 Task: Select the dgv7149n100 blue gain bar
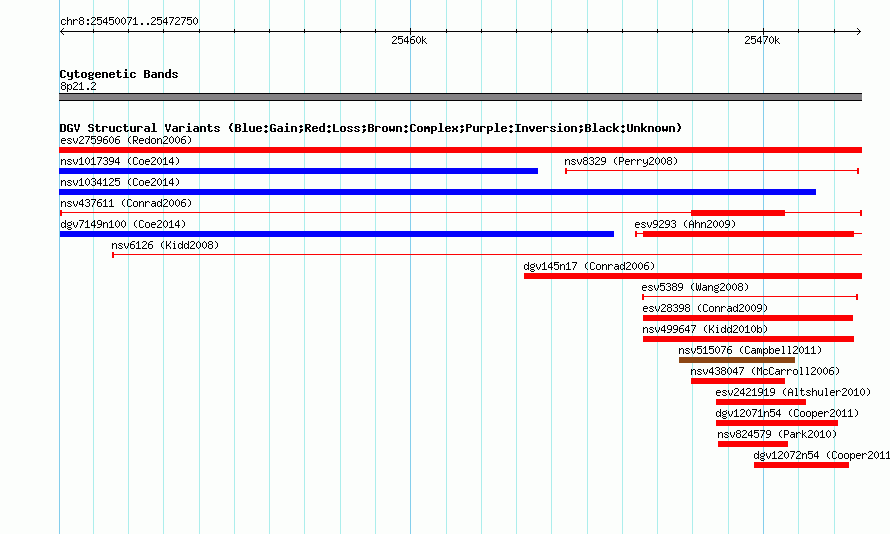tap(337, 234)
